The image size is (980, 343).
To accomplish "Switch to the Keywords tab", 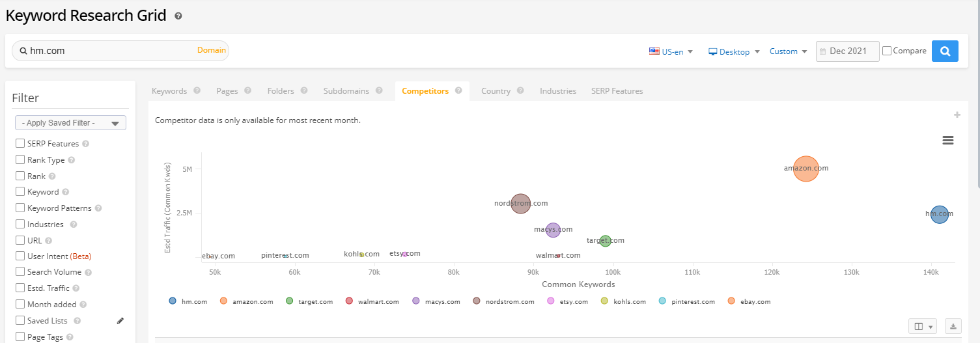I will click(169, 91).
